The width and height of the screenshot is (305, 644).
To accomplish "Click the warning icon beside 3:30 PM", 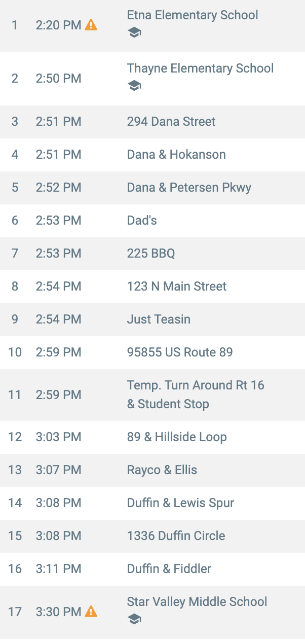I will tap(91, 611).
